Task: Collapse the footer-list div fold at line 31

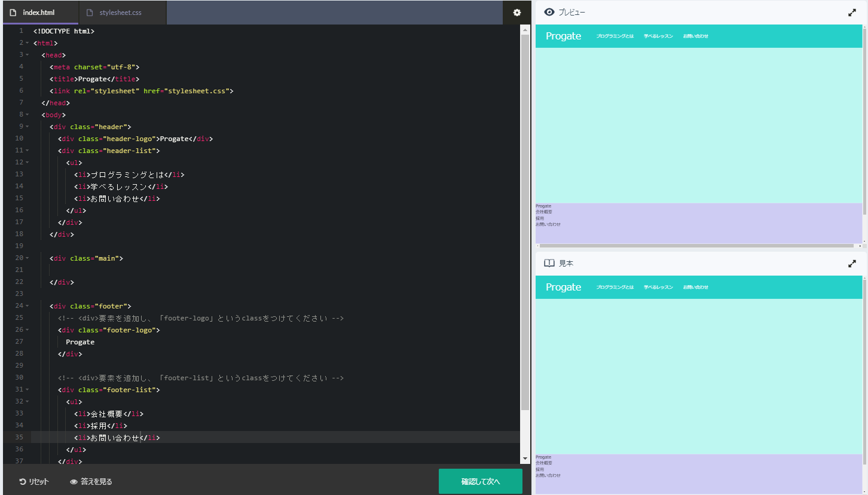Action: coord(27,390)
